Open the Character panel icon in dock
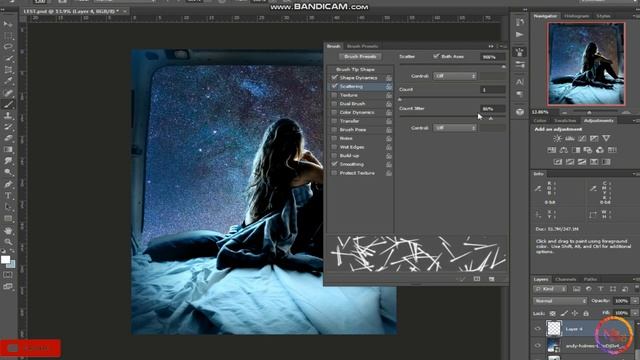 (520, 82)
